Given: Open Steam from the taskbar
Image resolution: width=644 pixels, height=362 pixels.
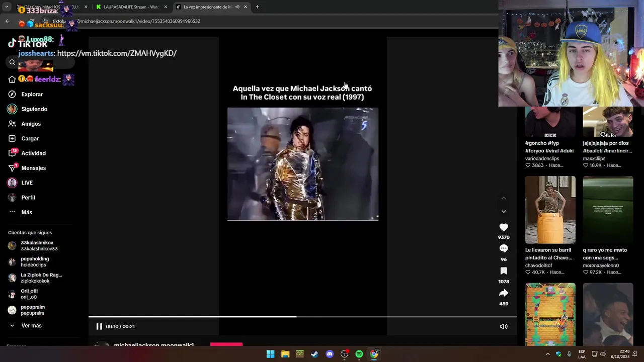Looking at the screenshot, I should pos(314,354).
